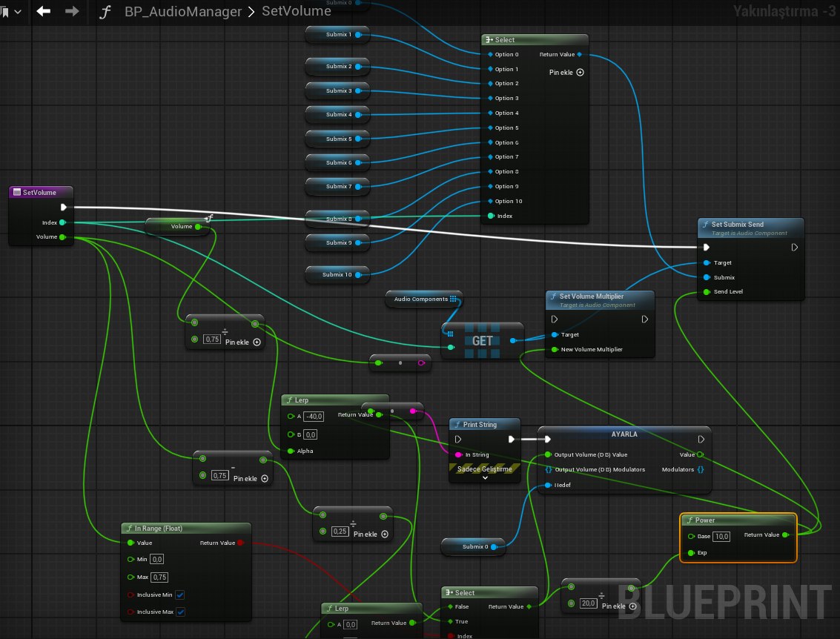This screenshot has width=840, height=639.
Task: Select the Submix 6 variable node
Action: click(337, 163)
